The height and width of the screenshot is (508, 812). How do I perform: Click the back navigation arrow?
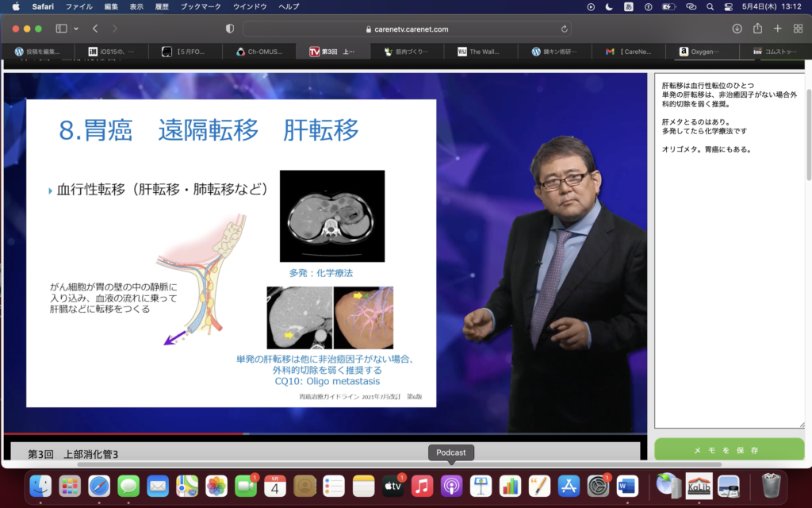point(95,29)
